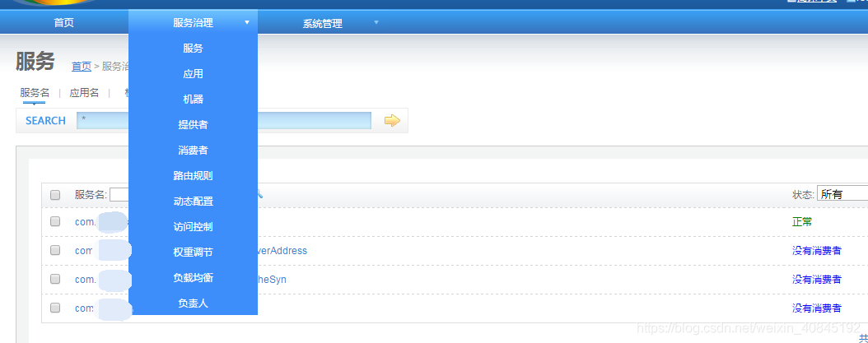The height and width of the screenshot is (343, 868).
Task: Focus the SEARCH text field
Action: tap(224, 121)
